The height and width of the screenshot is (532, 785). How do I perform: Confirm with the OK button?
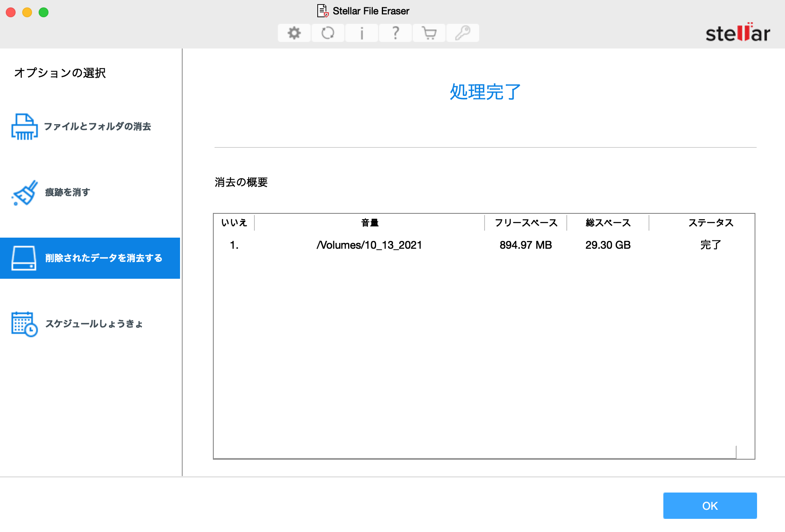710,506
